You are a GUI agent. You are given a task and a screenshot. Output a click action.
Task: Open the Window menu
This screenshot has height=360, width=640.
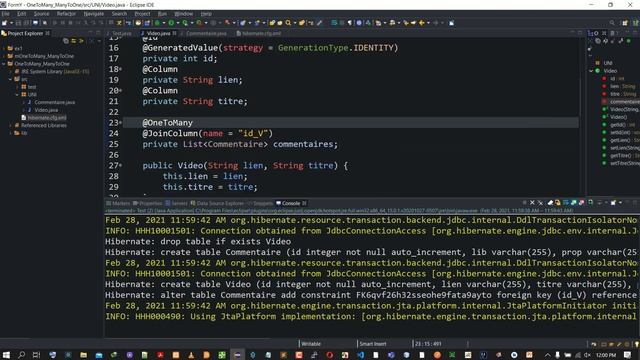tap(184, 14)
